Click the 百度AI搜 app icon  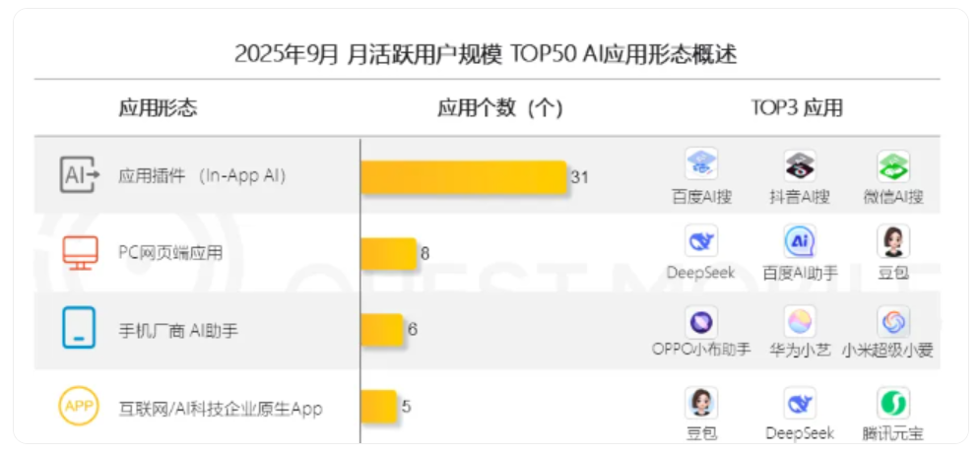(x=701, y=164)
